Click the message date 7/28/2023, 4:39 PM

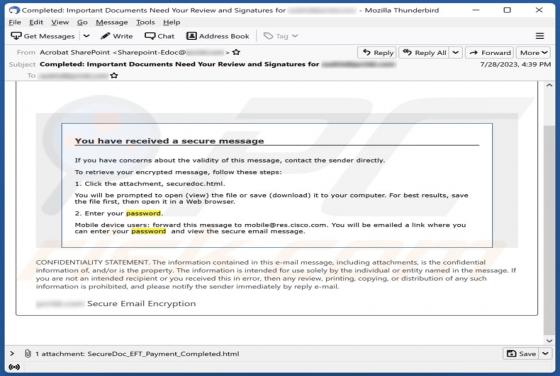(515, 64)
